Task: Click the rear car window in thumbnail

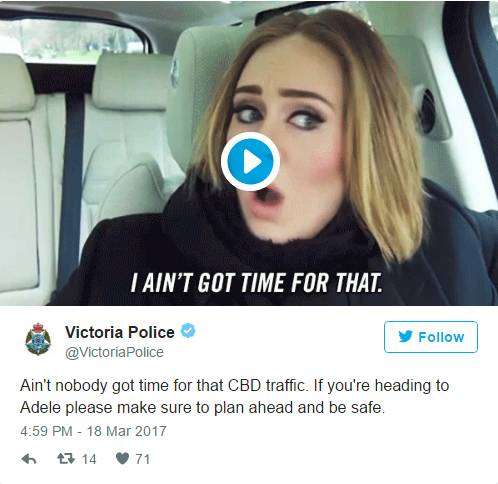Action: click(x=75, y=38)
